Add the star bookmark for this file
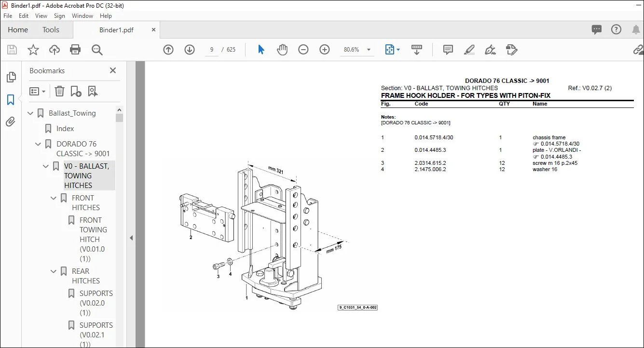The image size is (644, 348). click(33, 50)
